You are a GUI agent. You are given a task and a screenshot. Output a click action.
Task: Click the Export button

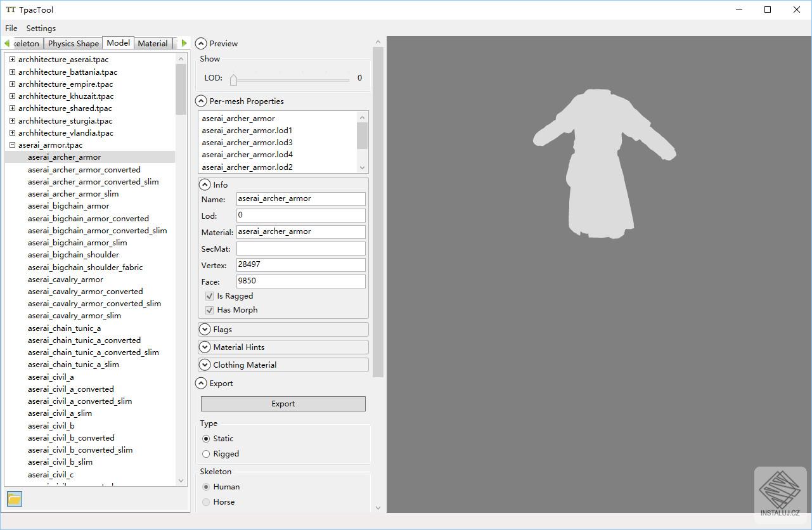(x=283, y=404)
